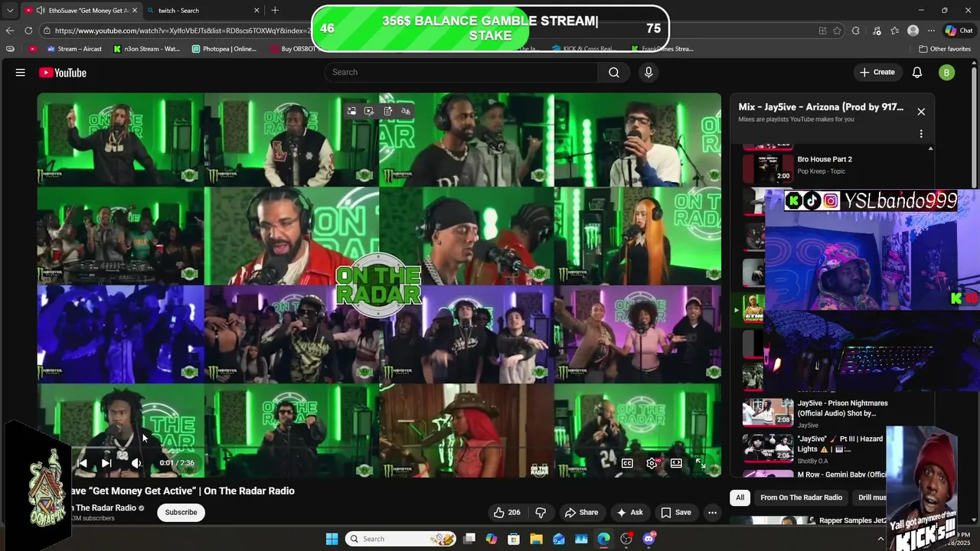Select the All filter chip

(x=740, y=497)
